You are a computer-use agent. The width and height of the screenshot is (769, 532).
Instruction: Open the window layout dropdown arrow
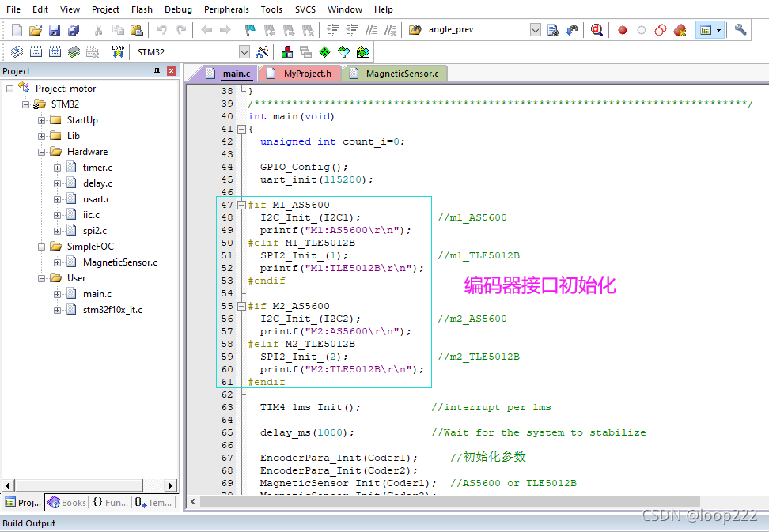(719, 30)
